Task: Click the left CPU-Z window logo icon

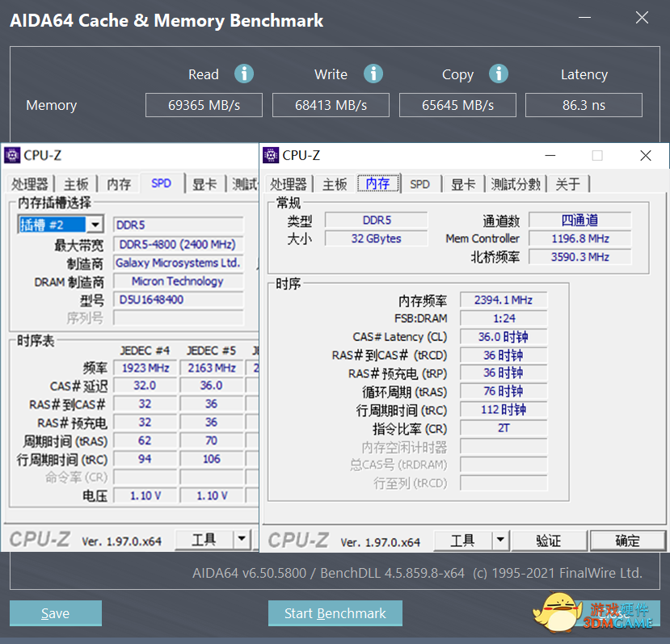Action: click(x=12, y=156)
